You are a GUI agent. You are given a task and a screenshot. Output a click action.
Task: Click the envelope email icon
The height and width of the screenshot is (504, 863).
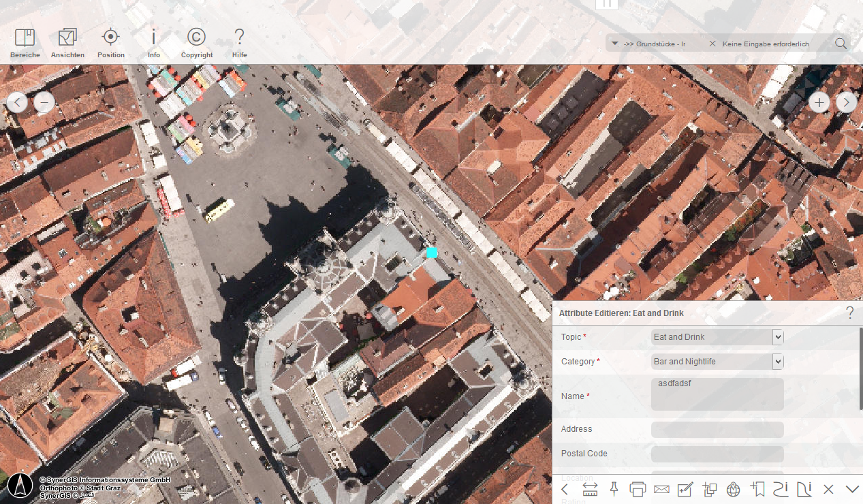click(x=661, y=489)
